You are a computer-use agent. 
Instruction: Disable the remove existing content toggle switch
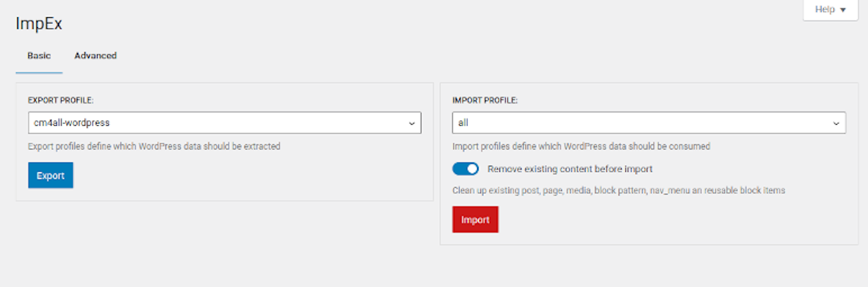click(x=466, y=169)
